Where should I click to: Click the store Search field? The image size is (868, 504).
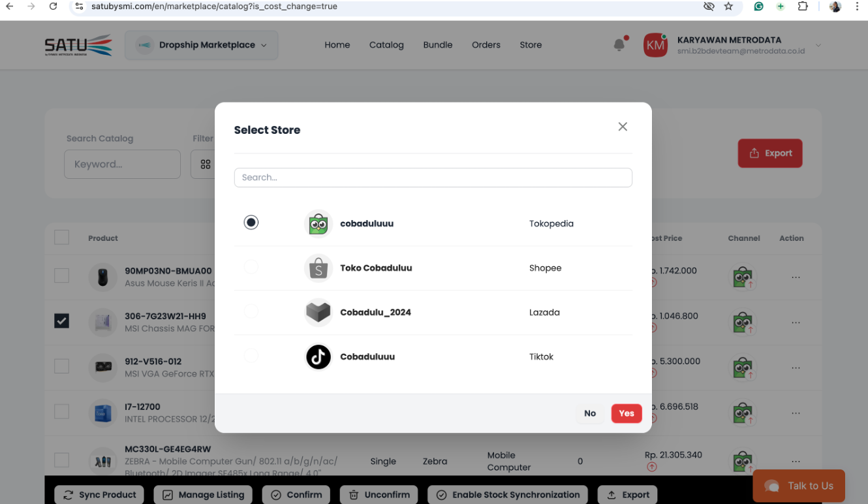pos(433,178)
